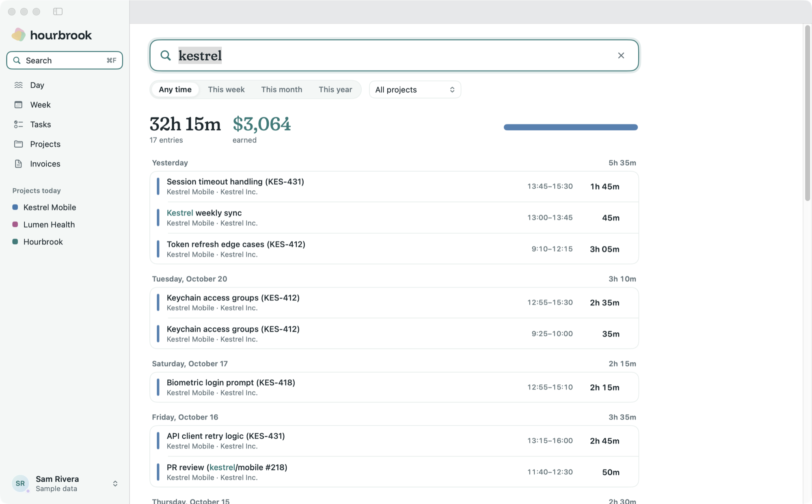Click the Projects folder icon
Viewport: 812px width, 504px height.
pos(18,144)
